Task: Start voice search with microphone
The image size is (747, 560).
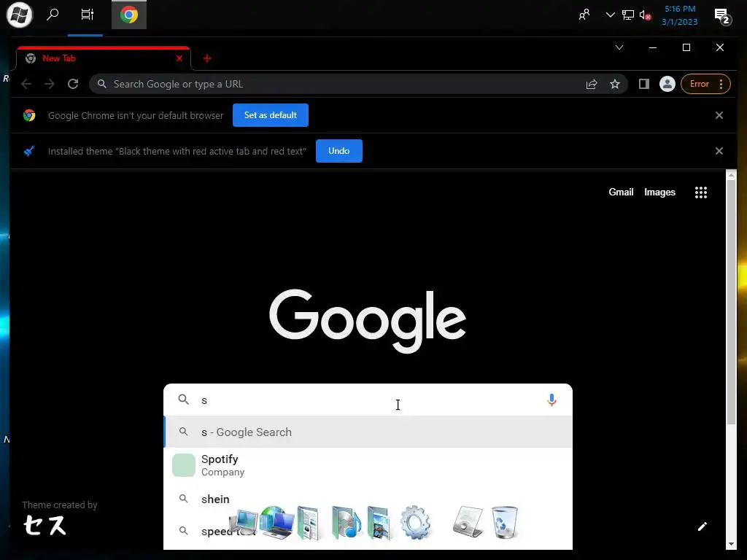Action: click(x=551, y=400)
